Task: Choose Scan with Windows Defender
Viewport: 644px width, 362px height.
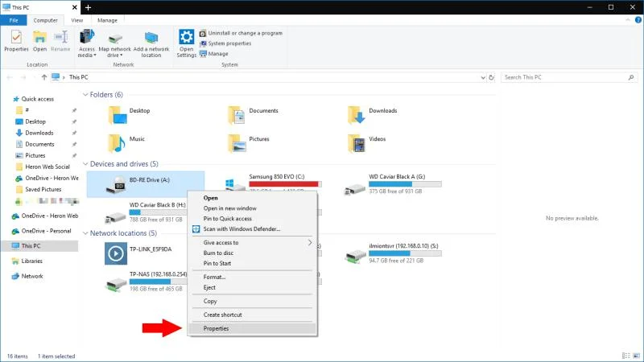Action: tap(242, 229)
